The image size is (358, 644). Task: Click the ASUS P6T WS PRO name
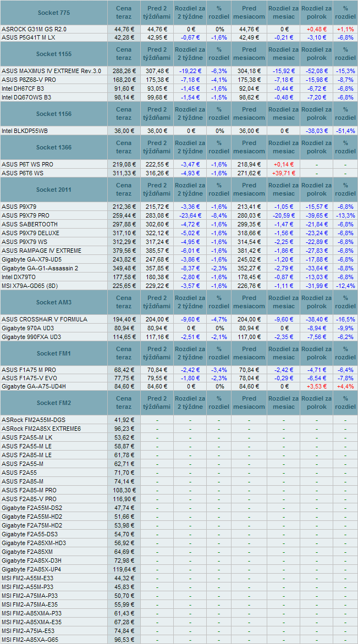coord(27,164)
